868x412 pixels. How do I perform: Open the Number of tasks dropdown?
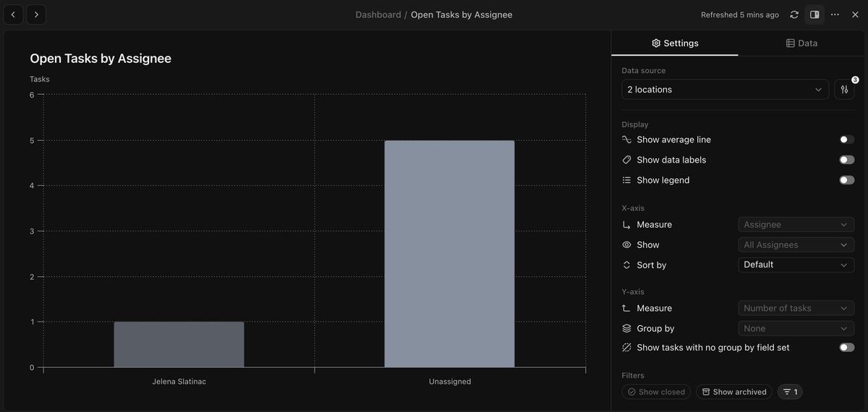pyautogui.click(x=796, y=309)
